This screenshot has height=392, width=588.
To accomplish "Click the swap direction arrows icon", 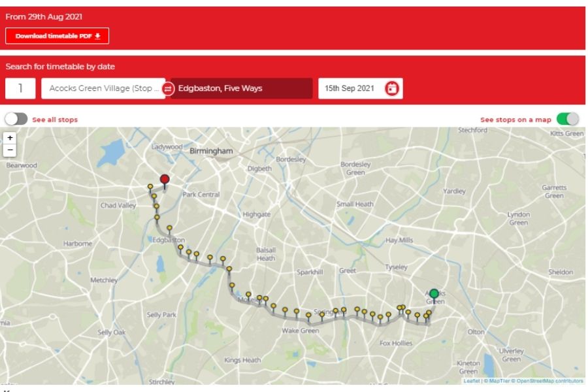I will pos(168,89).
